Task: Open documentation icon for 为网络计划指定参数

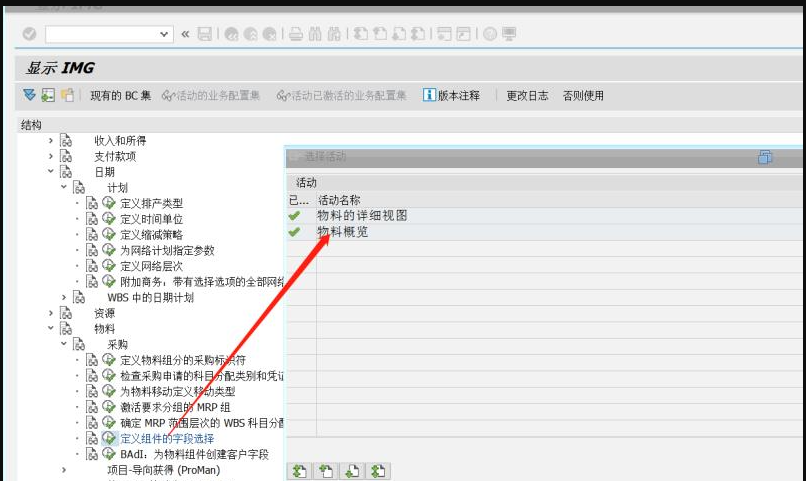Action: (92, 250)
